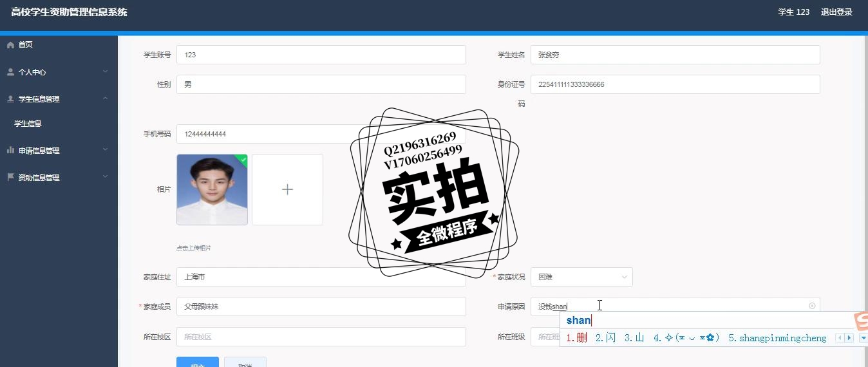This screenshot has height=367, width=868.
Task: Open the 家庭状况 dropdown
Action: (581, 277)
